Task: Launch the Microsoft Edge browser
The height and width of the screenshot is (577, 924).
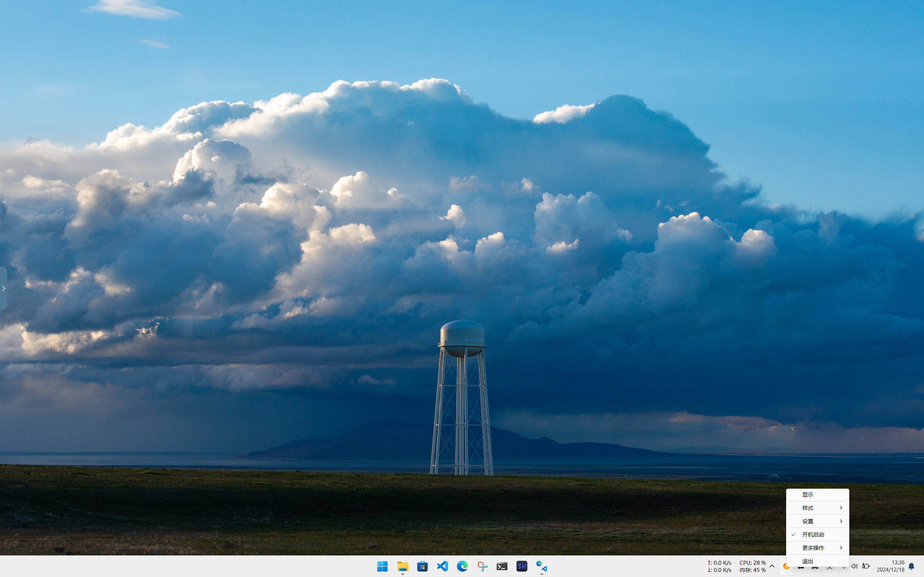Action: coord(462,566)
